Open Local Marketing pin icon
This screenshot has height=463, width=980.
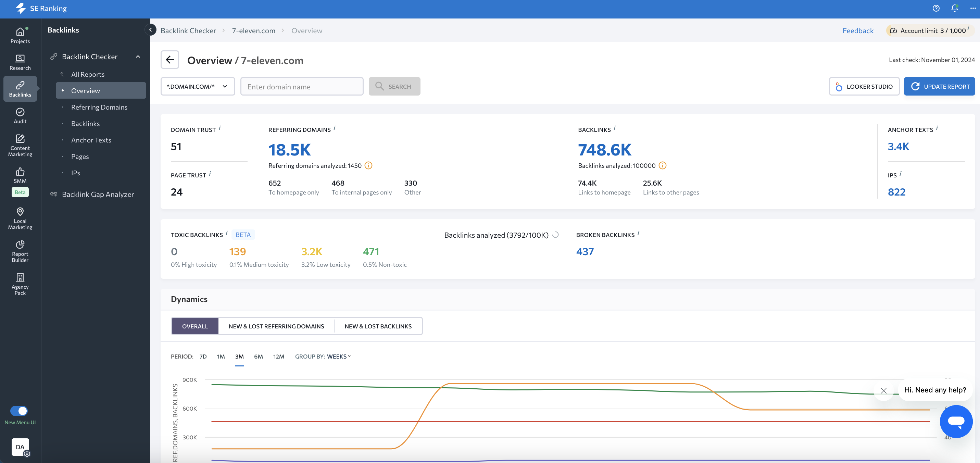coord(20,212)
